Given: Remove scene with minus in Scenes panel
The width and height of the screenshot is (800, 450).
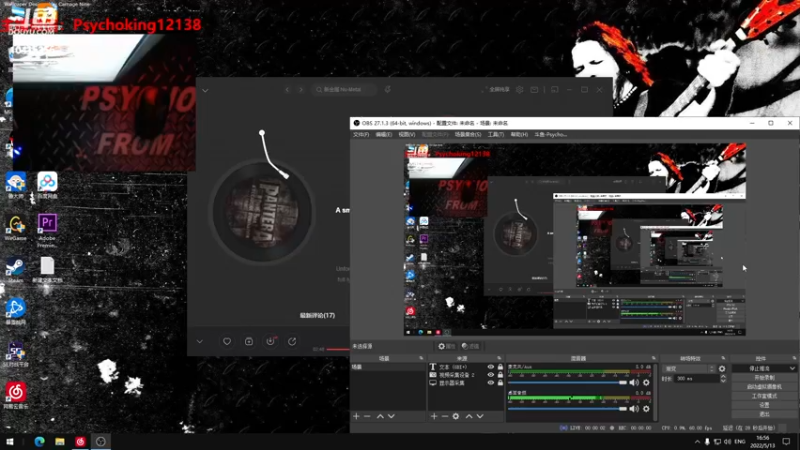Looking at the screenshot, I should point(367,416).
